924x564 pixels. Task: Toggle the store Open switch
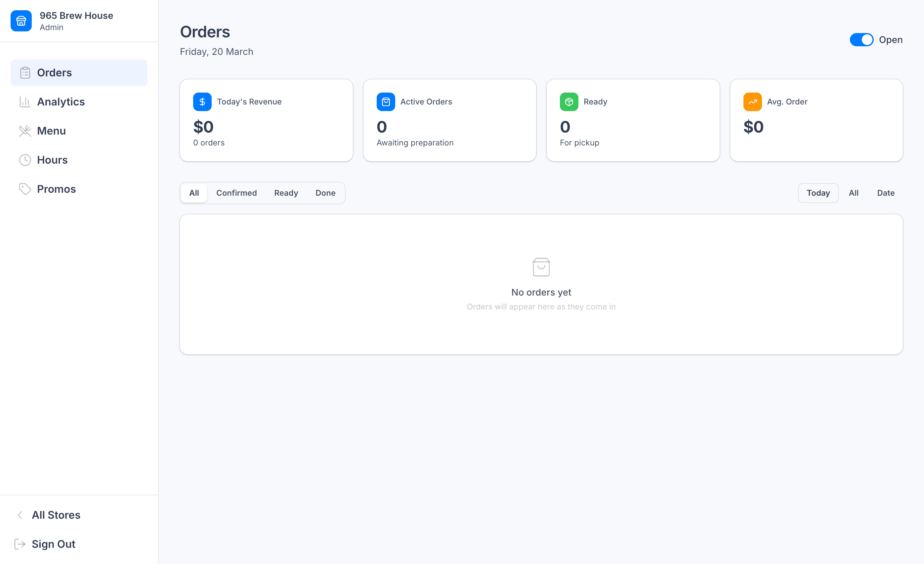861,40
